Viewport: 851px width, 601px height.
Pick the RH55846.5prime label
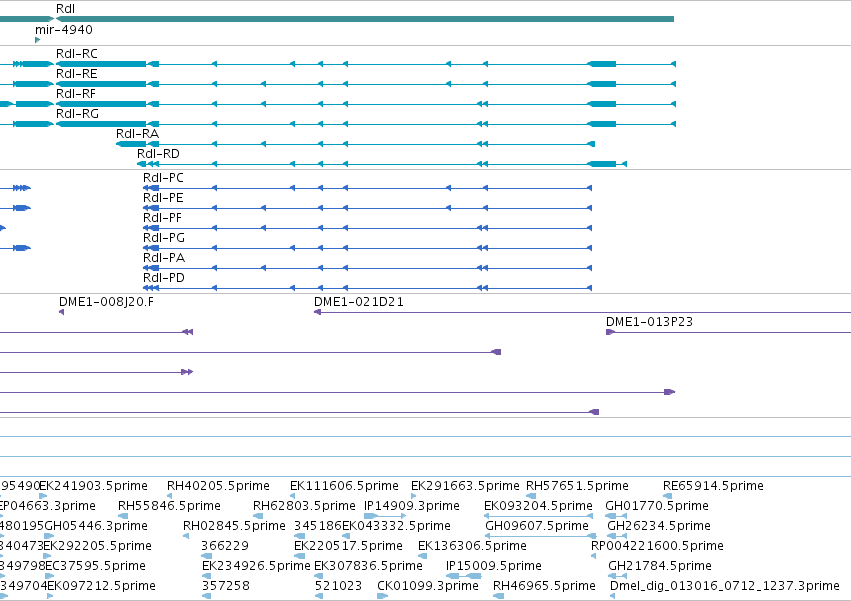click(169, 505)
